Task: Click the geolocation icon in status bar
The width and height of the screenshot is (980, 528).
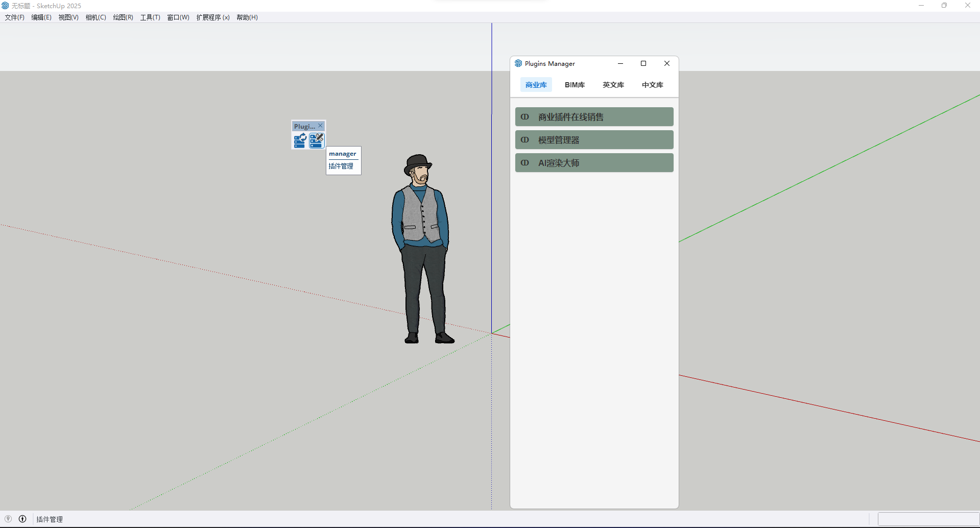Action: tap(8, 519)
